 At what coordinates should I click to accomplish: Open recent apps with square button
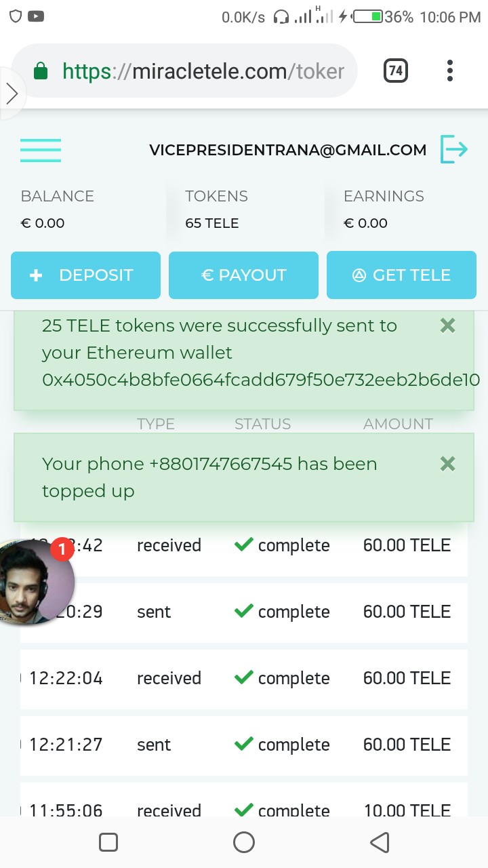(108, 842)
